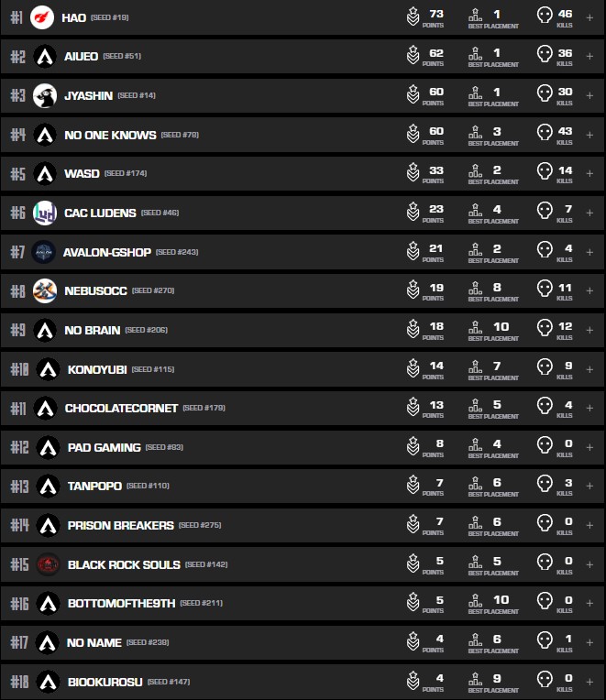Viewport: 606px width, 700px height.
Task: Click best placement podium icon for WASD
Action: [x=475, y=173]
